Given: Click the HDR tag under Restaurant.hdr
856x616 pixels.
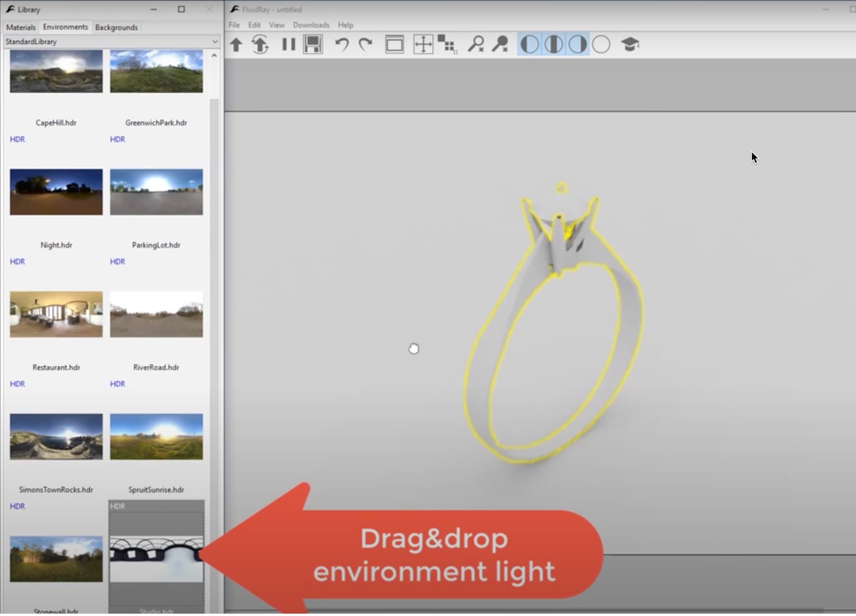Looking at the screenshot, I should pos(17,383).
